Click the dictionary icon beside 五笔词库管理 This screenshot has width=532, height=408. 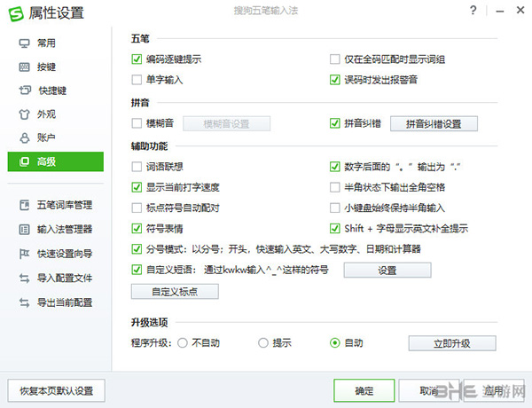point(25,205)
